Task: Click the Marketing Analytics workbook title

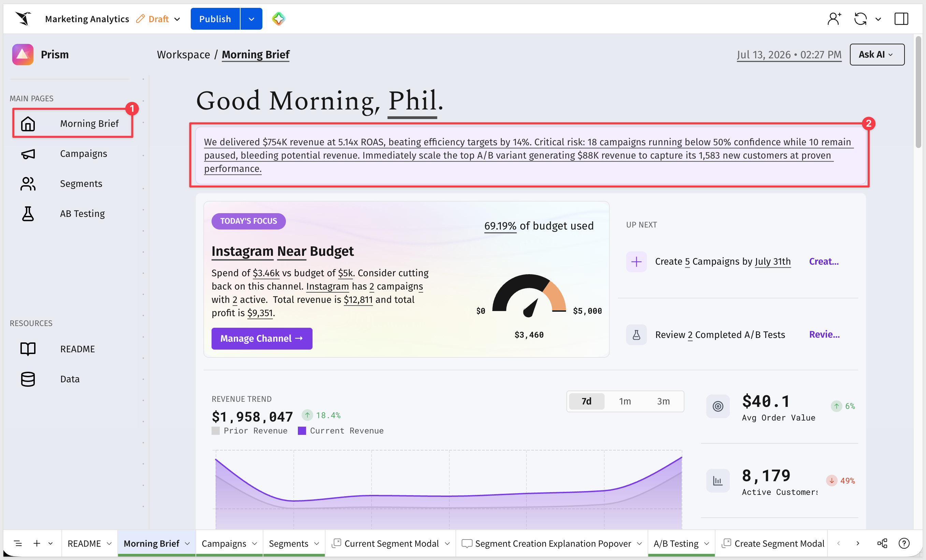Action: 87,19
